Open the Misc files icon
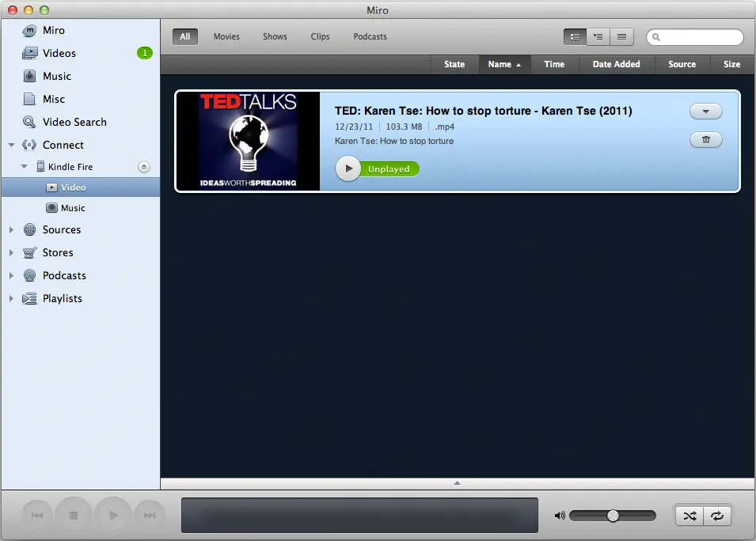The width and height of the screenshot is (756, 541). pos(29,99)
